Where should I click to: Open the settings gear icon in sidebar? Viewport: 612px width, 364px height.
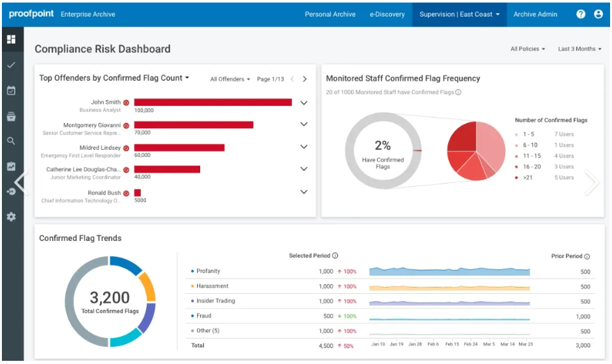click(11, 217)
